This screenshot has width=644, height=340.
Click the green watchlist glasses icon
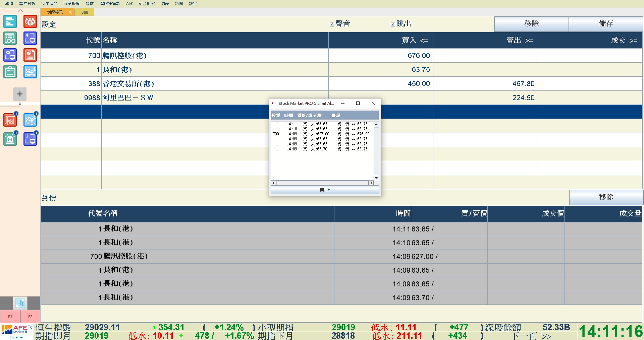[10, 39]
